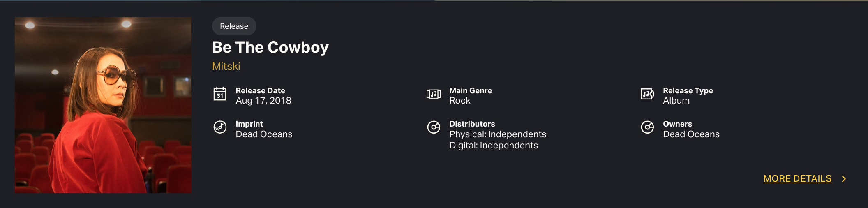Click the Be The Cowboy album cover
868x208 pixels.
coord(103,105)
